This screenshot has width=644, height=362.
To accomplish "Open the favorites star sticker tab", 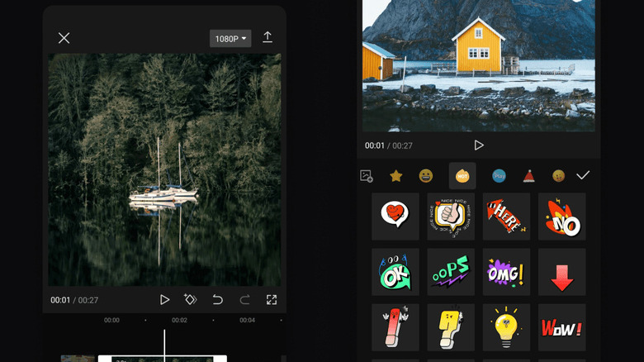I will point(396,176).
